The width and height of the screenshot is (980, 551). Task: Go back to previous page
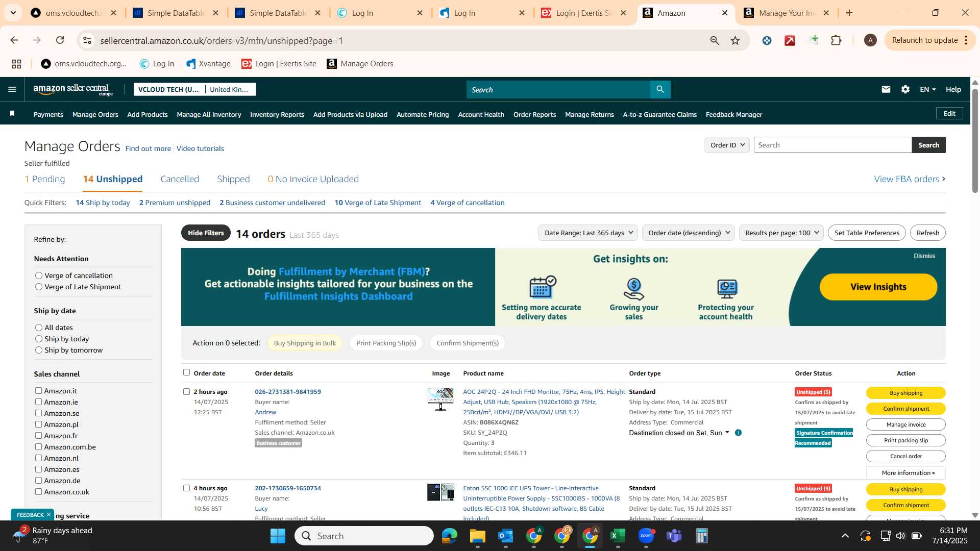pos(14,40)
